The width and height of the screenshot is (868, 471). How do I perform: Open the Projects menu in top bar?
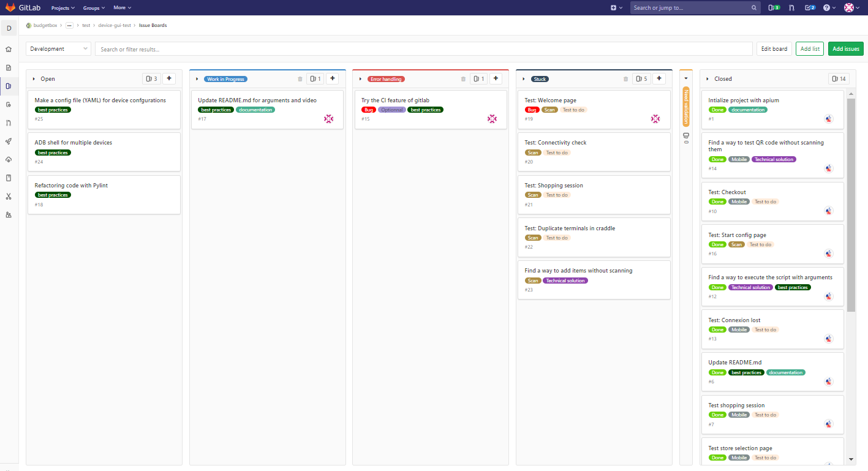tap(62, 8)
